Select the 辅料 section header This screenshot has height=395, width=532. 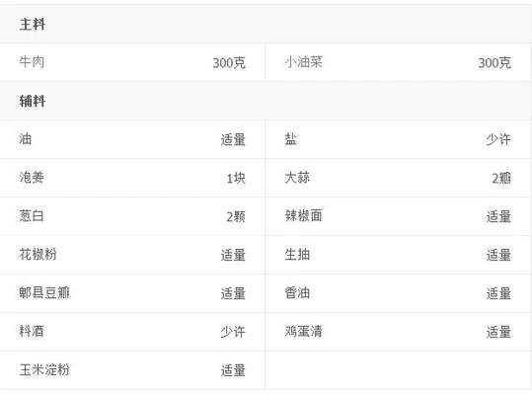(x=33, y=101)
